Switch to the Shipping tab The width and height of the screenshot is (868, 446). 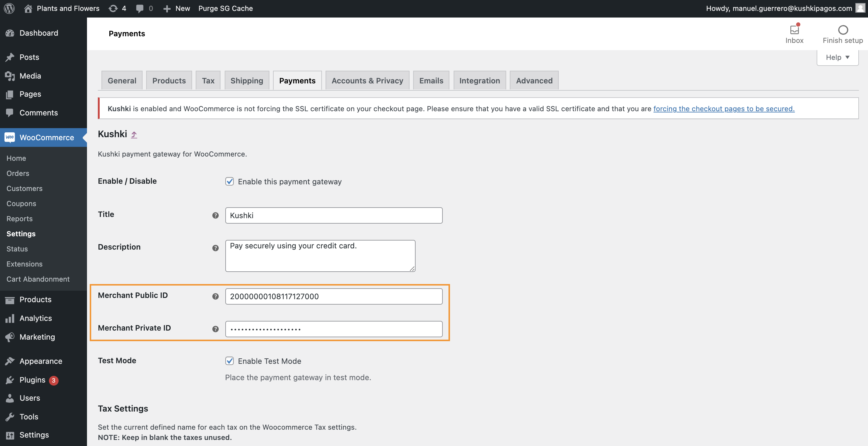[247, 81]
